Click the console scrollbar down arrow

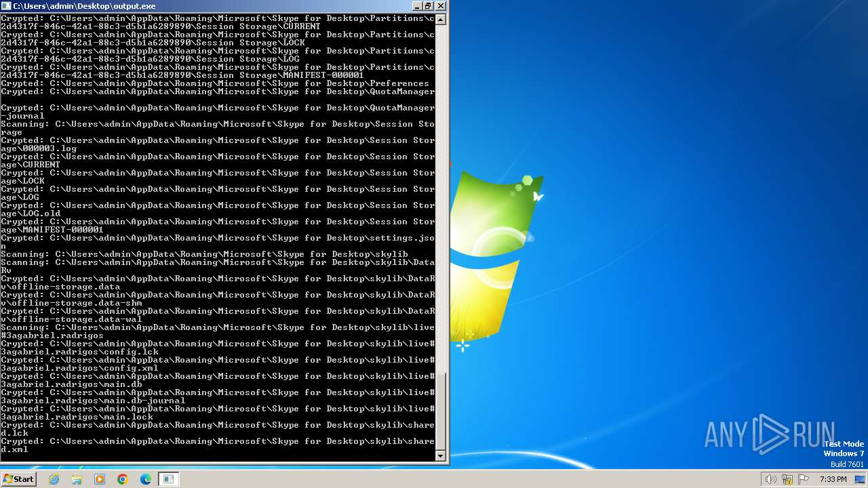pos(441,456)
